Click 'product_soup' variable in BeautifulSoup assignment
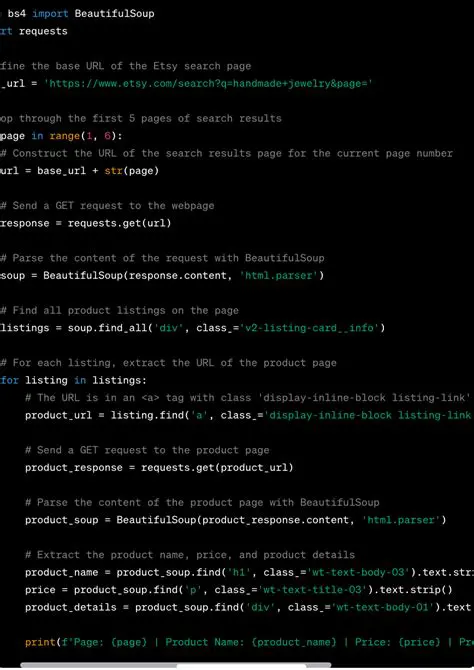The height and width of the screenshot is (670, 474). (62, 520)
